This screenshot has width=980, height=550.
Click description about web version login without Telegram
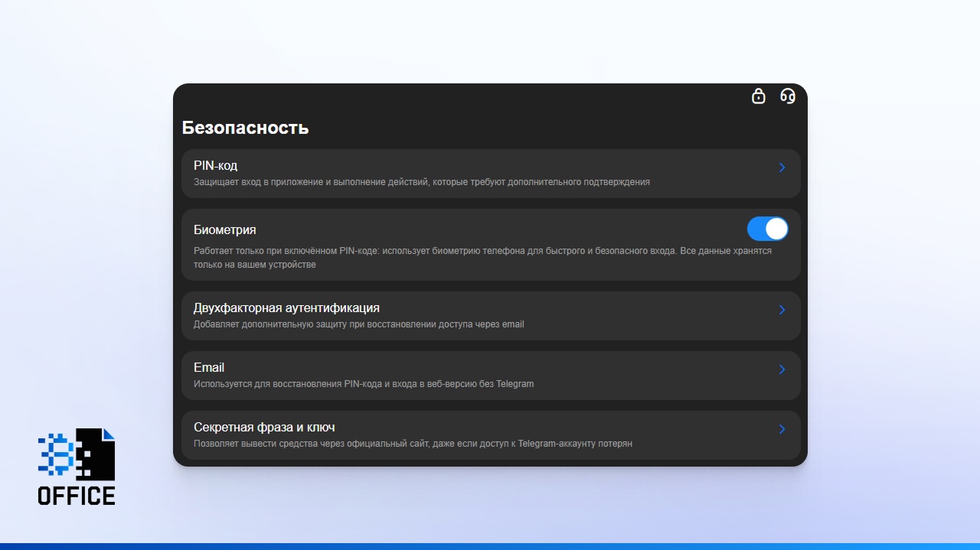point(364,384)
